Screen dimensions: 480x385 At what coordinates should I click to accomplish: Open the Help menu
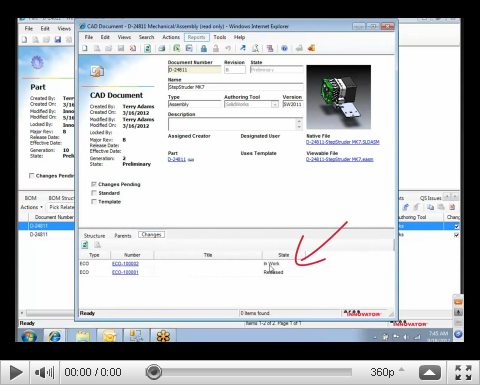click(239, 37)
